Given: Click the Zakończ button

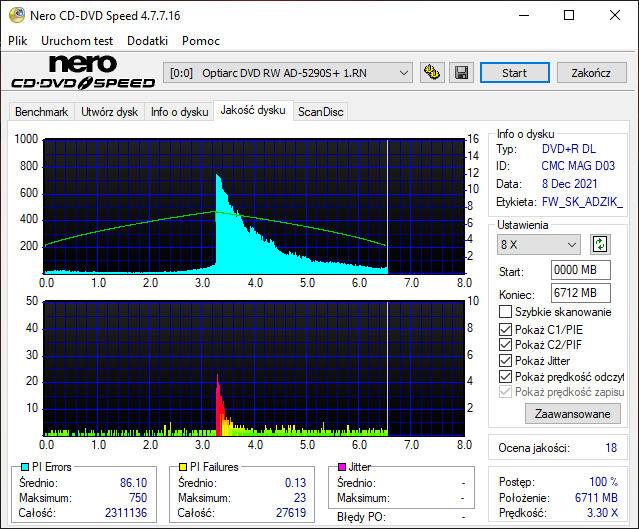Looking at the screenshot, I should pos(591,73).
